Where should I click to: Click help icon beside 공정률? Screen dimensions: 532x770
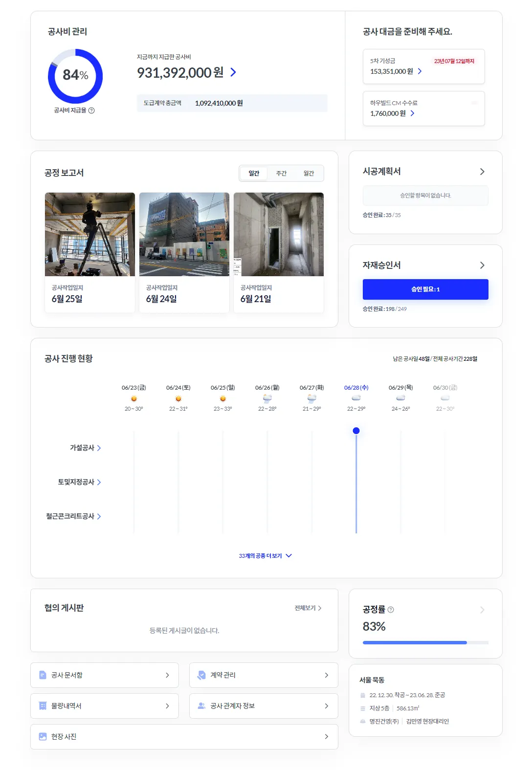(391, 610)
